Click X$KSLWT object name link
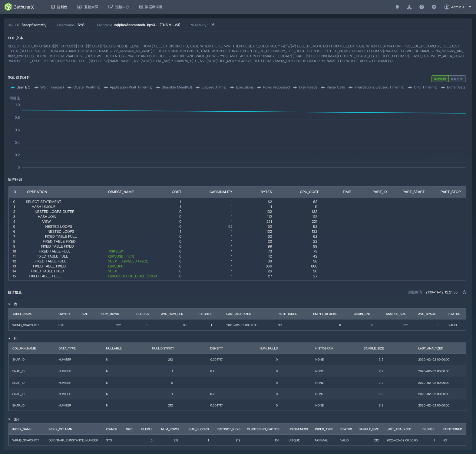 (117, 252)
